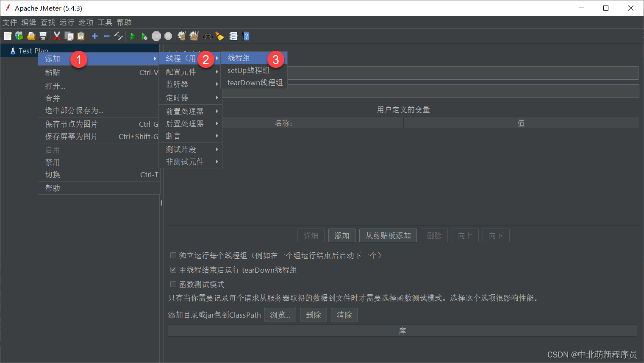
Task: Click the 名称 column header
Action: pos(286,123)
